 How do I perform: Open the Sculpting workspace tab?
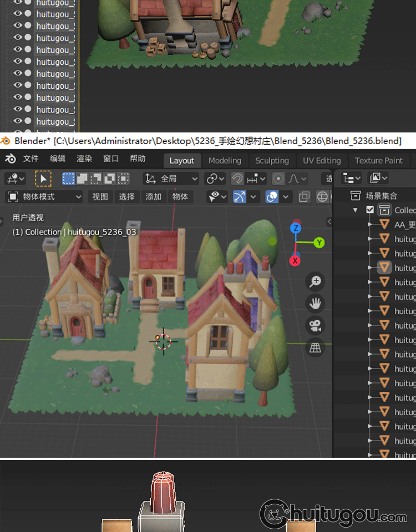click(x=272, y=160)
